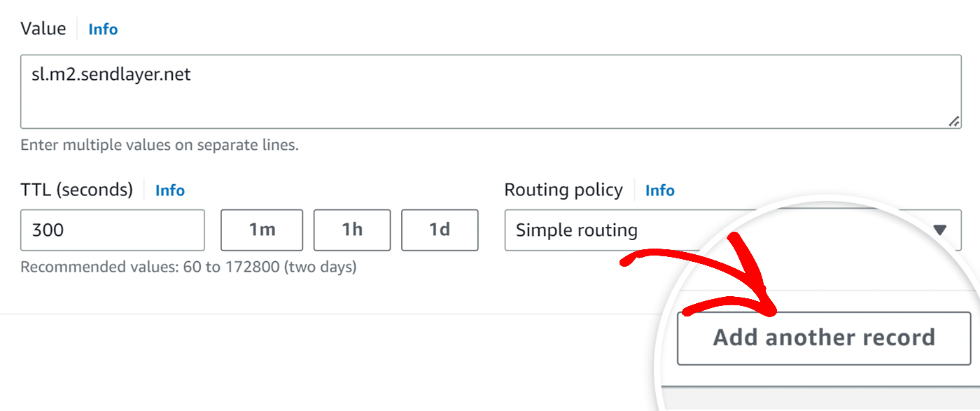Select the Value field label
This screenshot has height=411, width=980.
pos(43,29)
